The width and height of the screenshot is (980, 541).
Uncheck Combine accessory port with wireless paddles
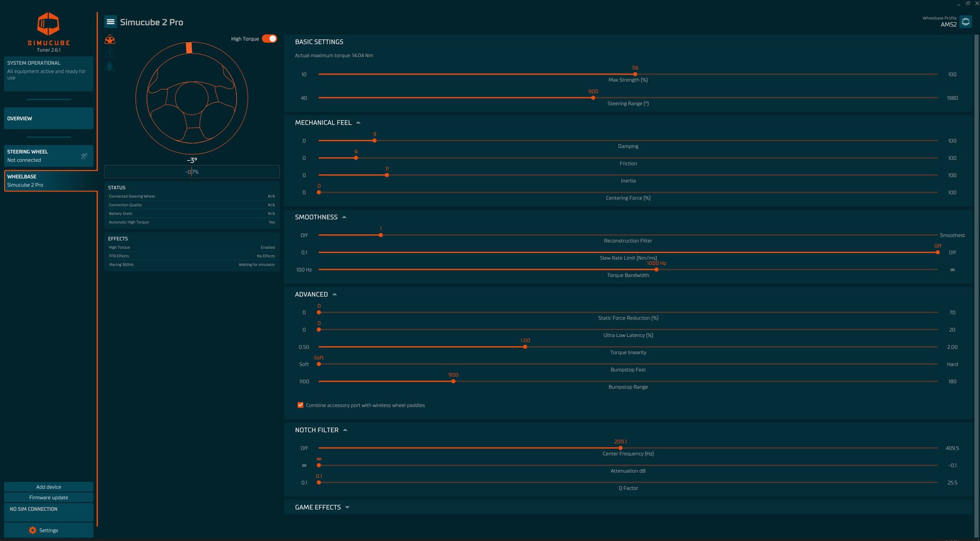(x=300, y=405)
